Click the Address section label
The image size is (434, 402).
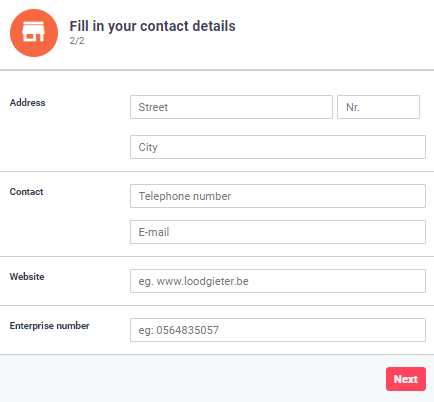pos(27,103)
